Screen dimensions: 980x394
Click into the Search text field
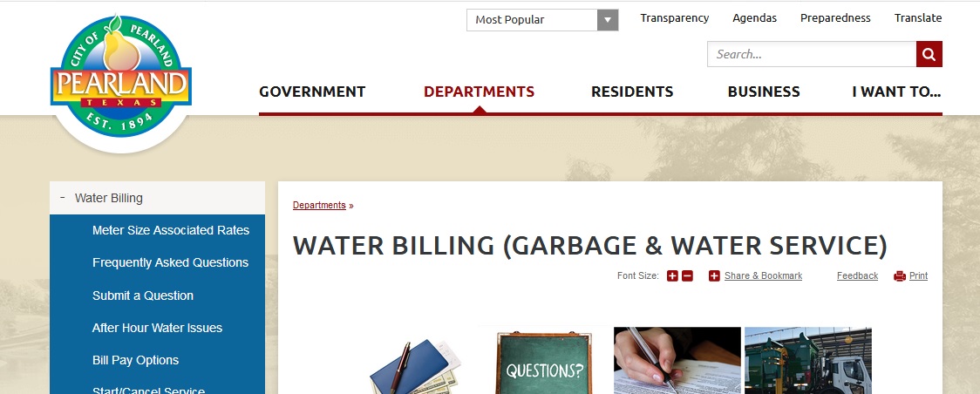812,54
